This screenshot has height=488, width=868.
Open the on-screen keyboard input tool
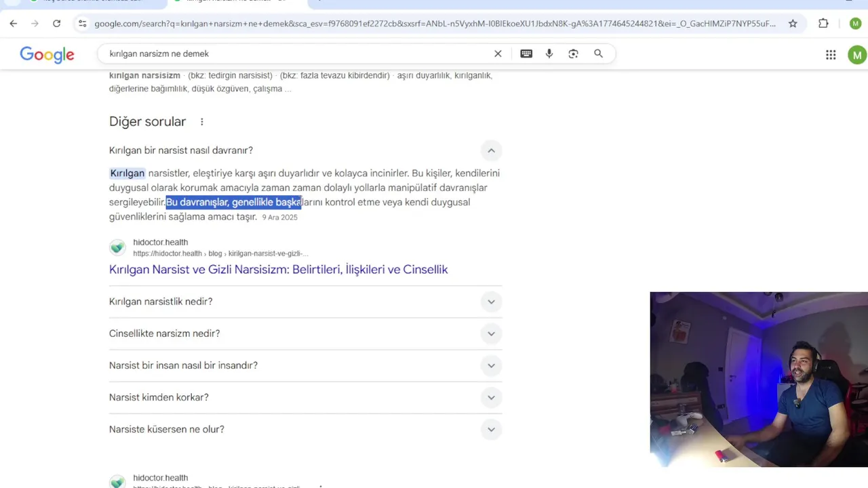point(526,54)
